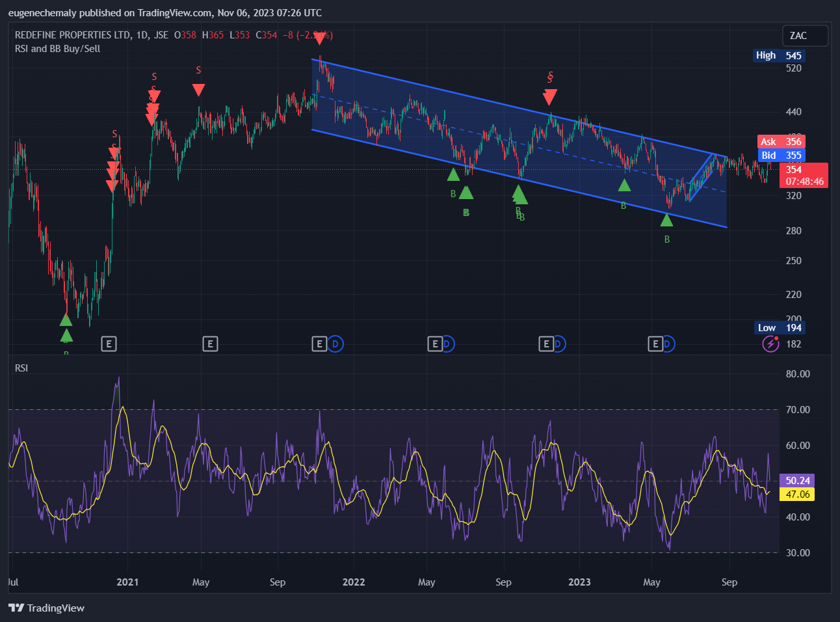This screenshot has width=840, height=622.
Task: Click the 250 price axis label
Action: pyautogui.click(x=793, y=261)
